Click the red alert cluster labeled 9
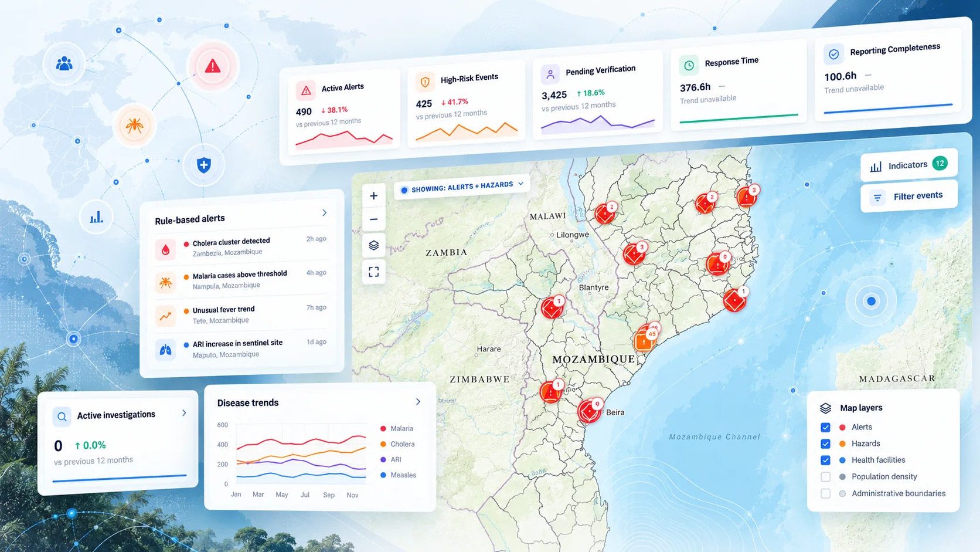The width and height of the screenshot is (980, 552). (x=718, y=264)
